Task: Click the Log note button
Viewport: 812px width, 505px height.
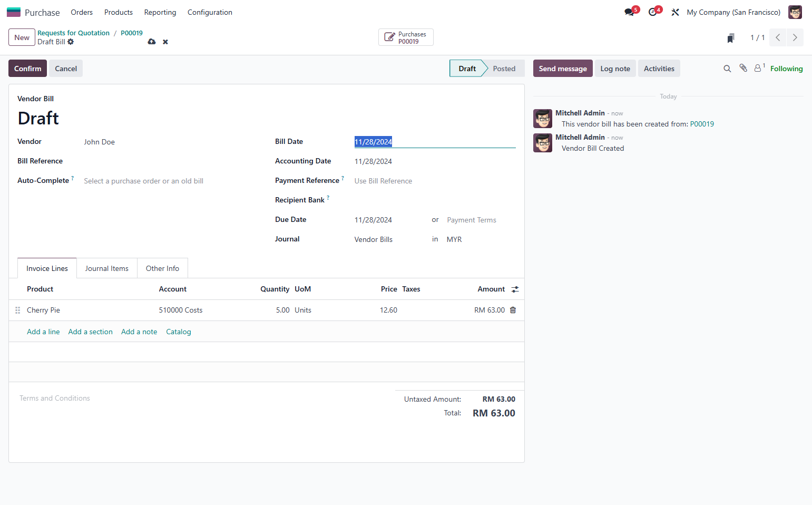Action: [x=615, y=69]
